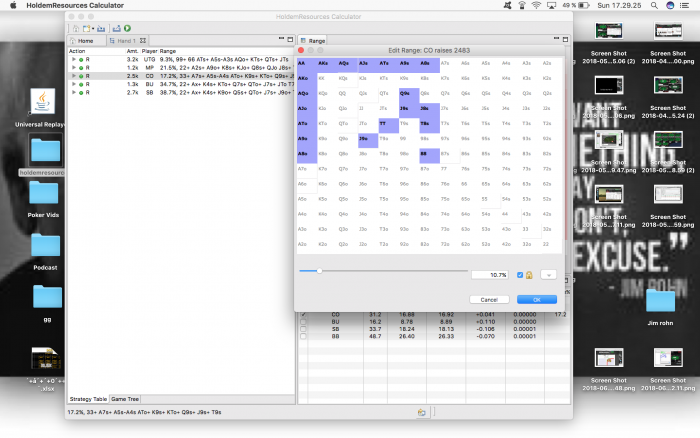The height and width of the screenshot is (438, 700).
Task: Select the xlsx spreadsheet file on desktop
Action: coord(46,358)
